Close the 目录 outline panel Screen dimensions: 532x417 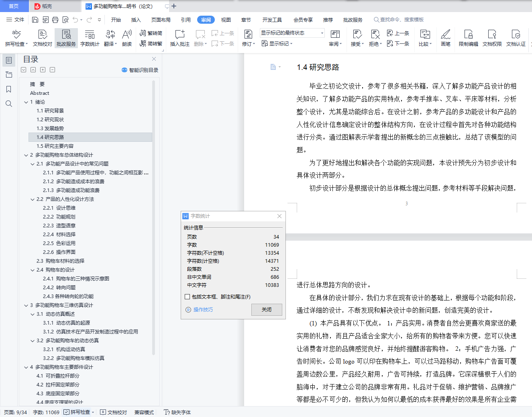154,59
